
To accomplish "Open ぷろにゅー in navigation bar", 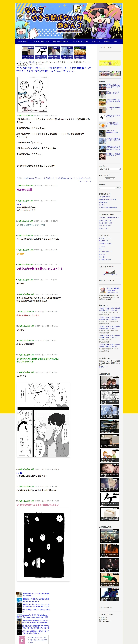I will click(x=96, y=42).
